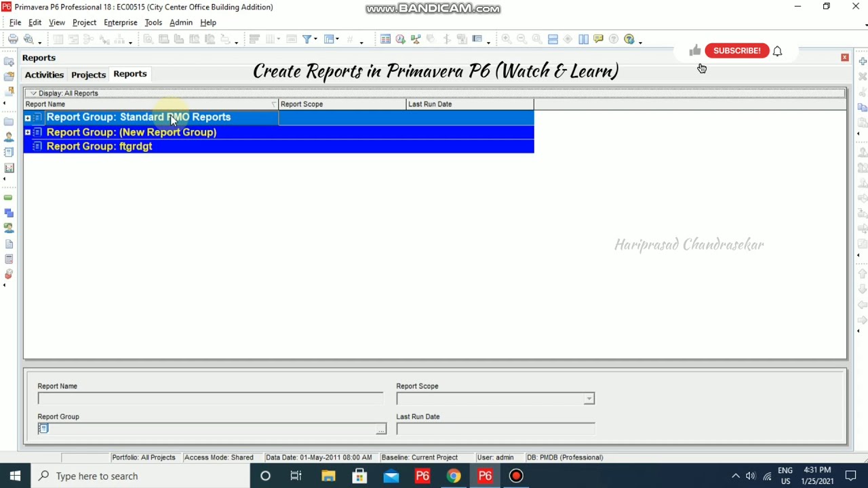Click the Report Scope column header
Viewport: 868px width, 488px height.
click(342, 104)
